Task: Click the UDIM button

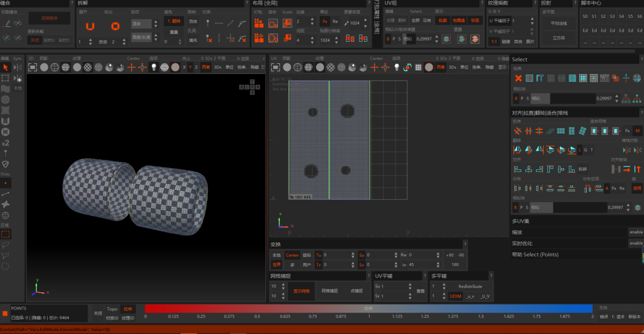Action: pos(456,296)
